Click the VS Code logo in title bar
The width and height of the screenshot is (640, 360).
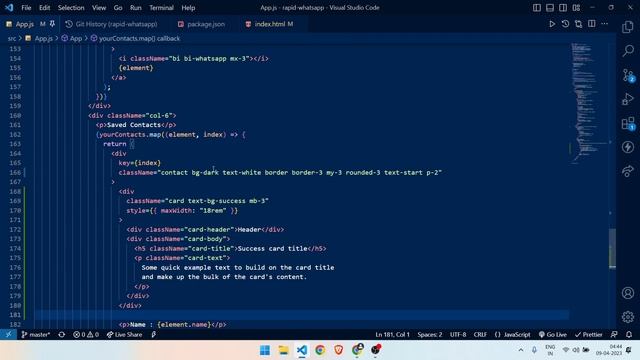pyautogui.click(x=9, y=8)
